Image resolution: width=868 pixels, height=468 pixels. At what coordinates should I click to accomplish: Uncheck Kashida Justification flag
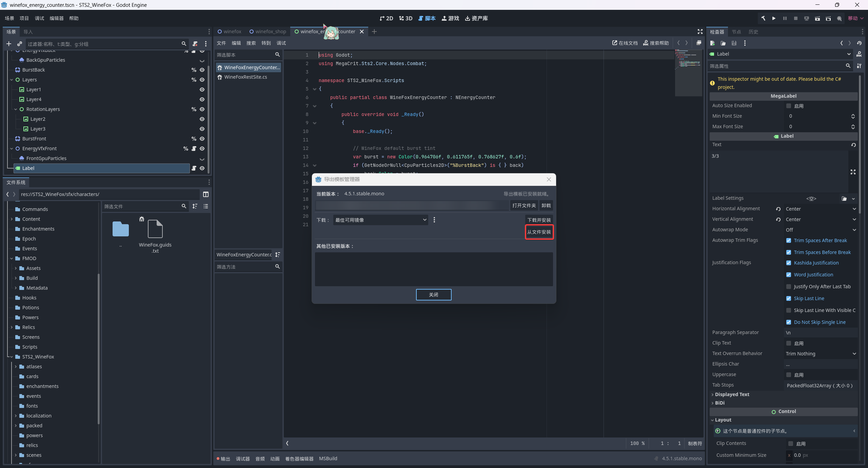tap(789, 263)
